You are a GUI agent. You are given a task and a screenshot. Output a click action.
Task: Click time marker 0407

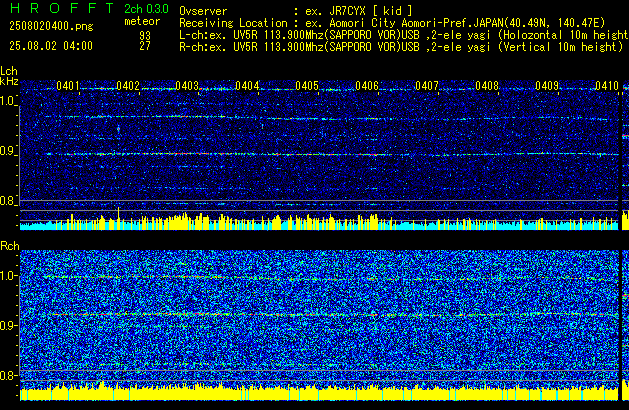tap(427, 86)
